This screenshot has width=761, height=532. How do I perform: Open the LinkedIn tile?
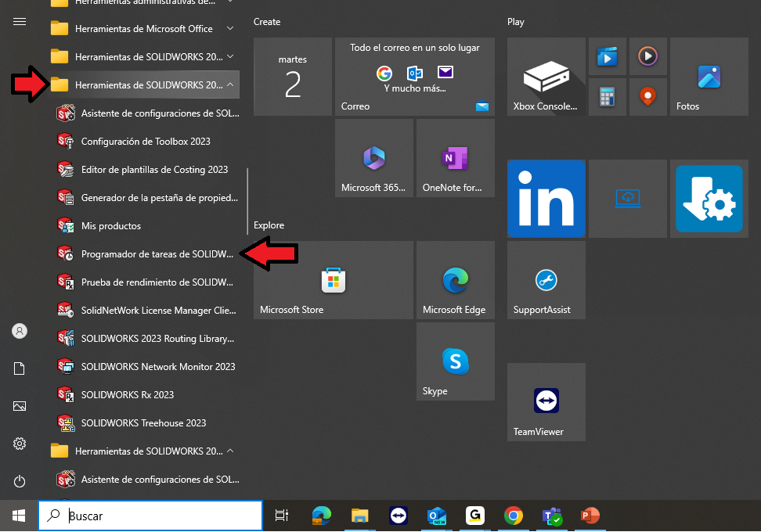pos(546,199)
